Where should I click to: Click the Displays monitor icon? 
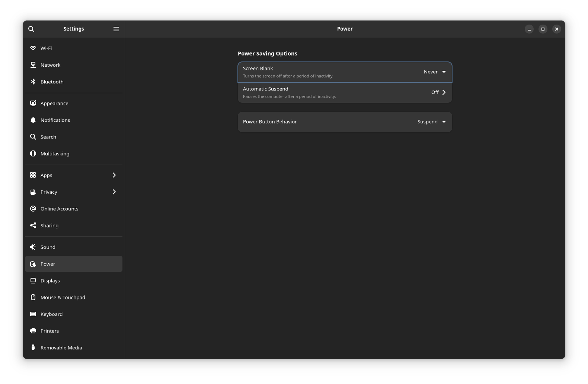pyautogui.click(x=33, y=280)
